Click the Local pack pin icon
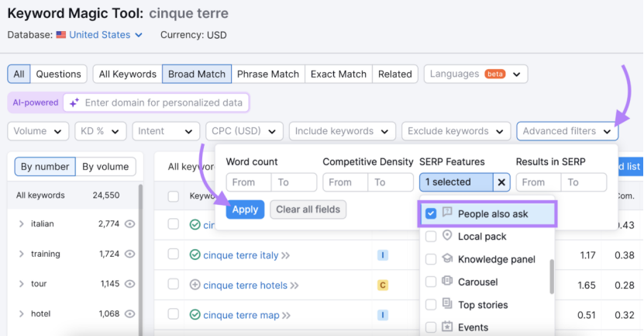 click(447, 236)
